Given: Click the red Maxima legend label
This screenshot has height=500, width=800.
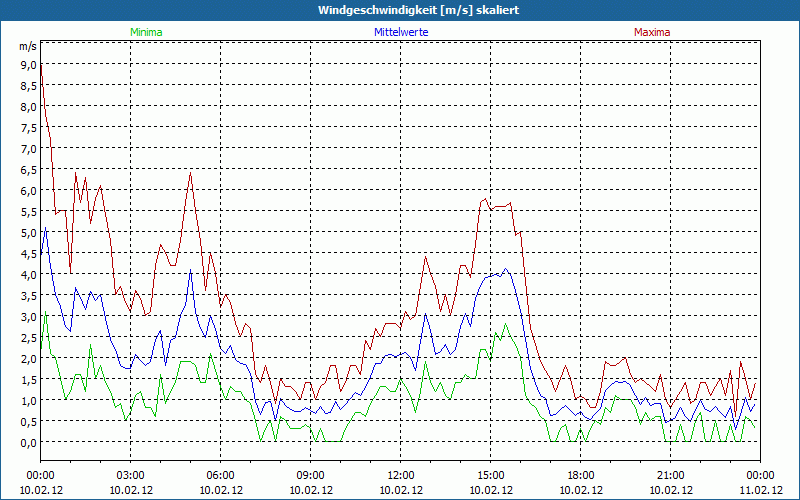Looking at the screenshot, I should click(x=652, y=32).
